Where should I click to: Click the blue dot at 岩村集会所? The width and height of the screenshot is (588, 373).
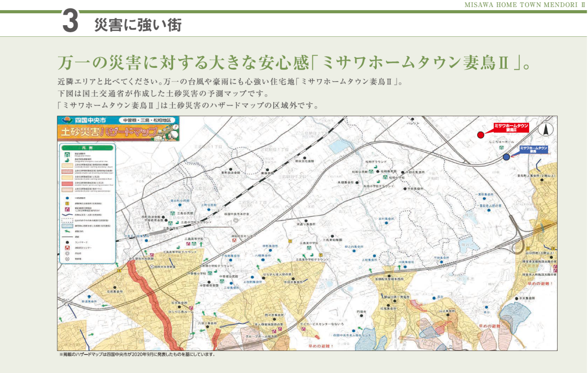click(386, 223)
